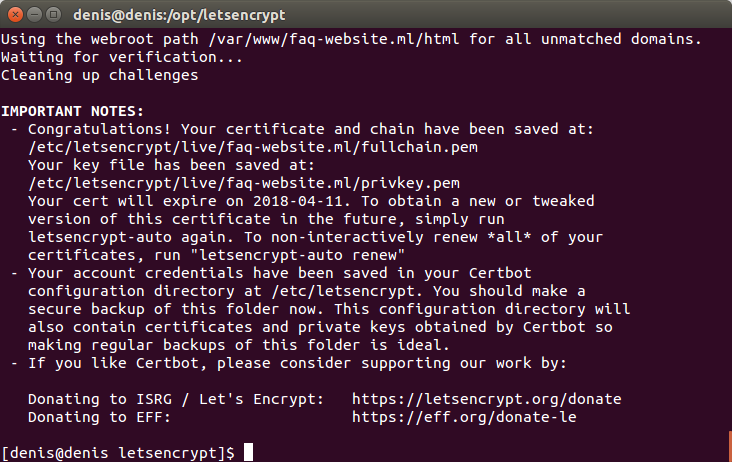Minimize the terminal window

click(x=35, y=14)
